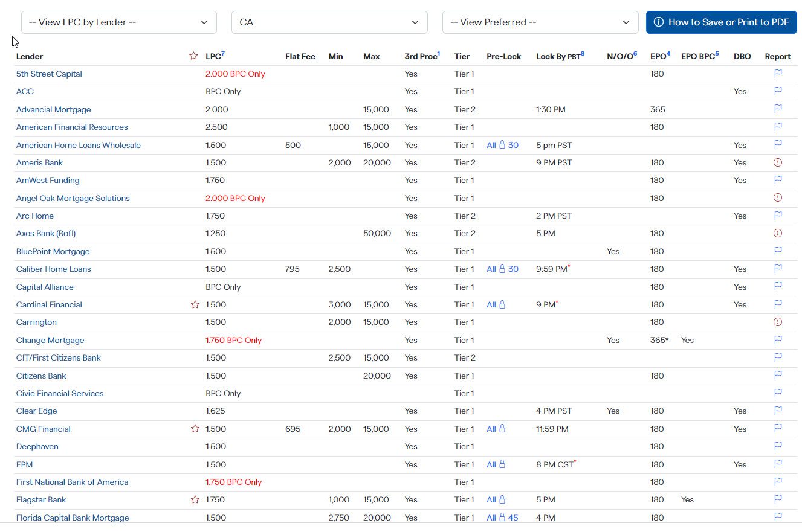Open the Advancial Mortgage link

54,109
